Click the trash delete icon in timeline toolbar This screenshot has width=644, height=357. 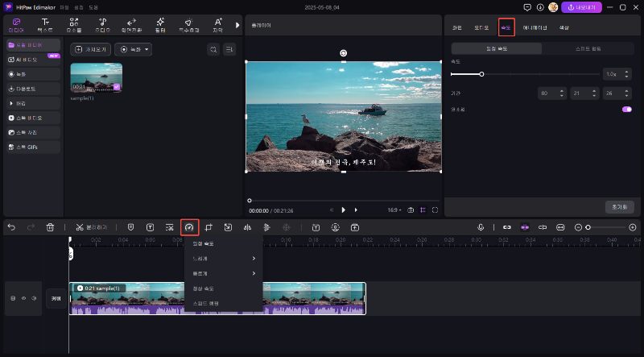[x=50, y=227]
